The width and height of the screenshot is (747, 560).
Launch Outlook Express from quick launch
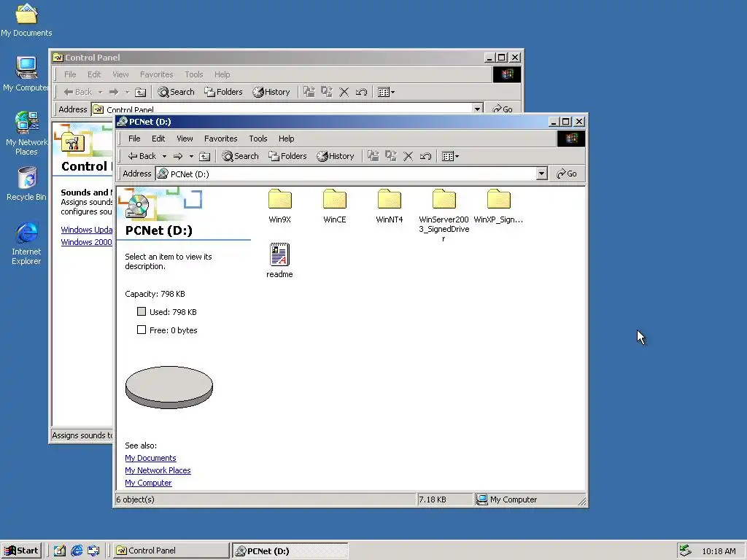(x=93, y=551)
